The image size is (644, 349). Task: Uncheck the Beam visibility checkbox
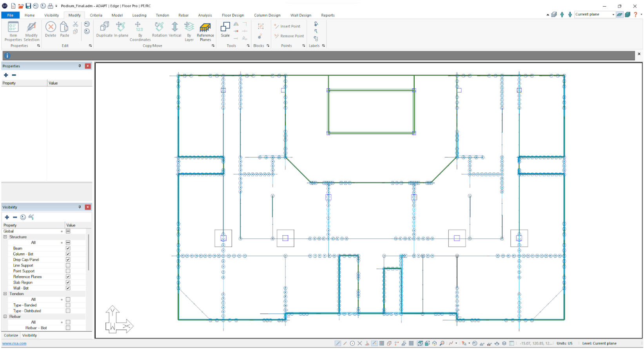(x=68, y=248)
